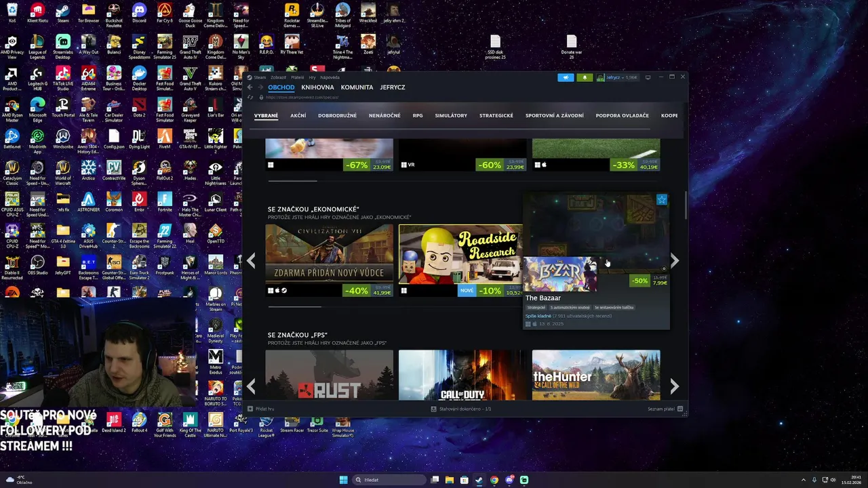Viewport: 868px width, 488px height.
Task: Go back in Steam store navigation
Action: [250, 87]
